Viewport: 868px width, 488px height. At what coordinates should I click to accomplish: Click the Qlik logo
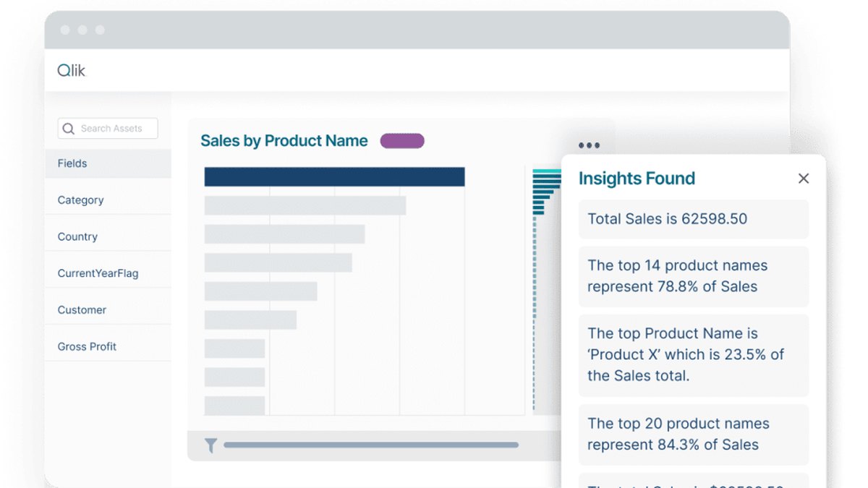(72, 71)
